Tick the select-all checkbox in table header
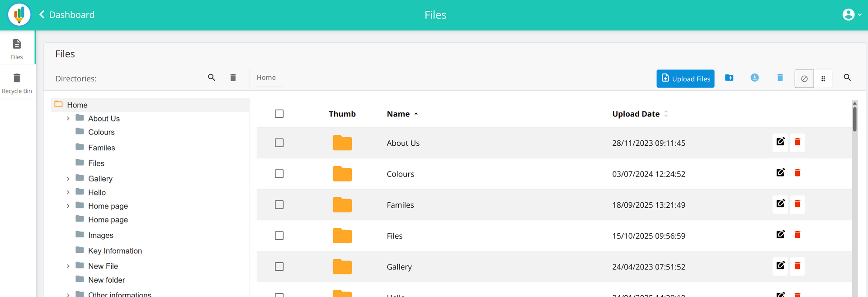 (x=279, y=114)
